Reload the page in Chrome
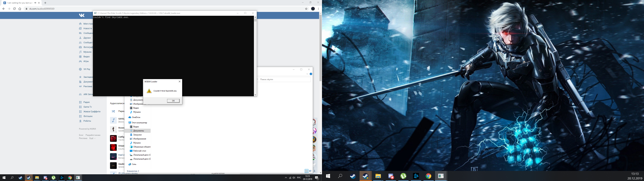 point(14,9)
